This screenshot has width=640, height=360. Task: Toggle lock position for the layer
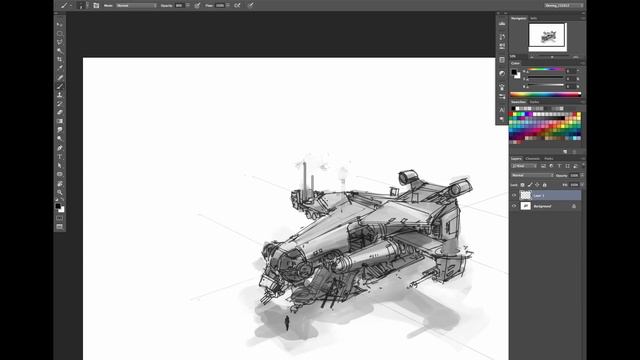tap(537, 185)
